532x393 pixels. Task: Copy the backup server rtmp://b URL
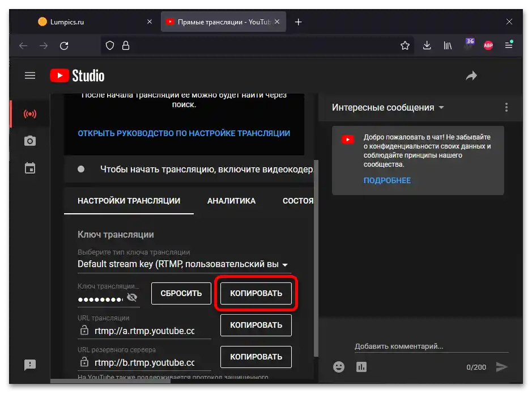pos(256,357)
